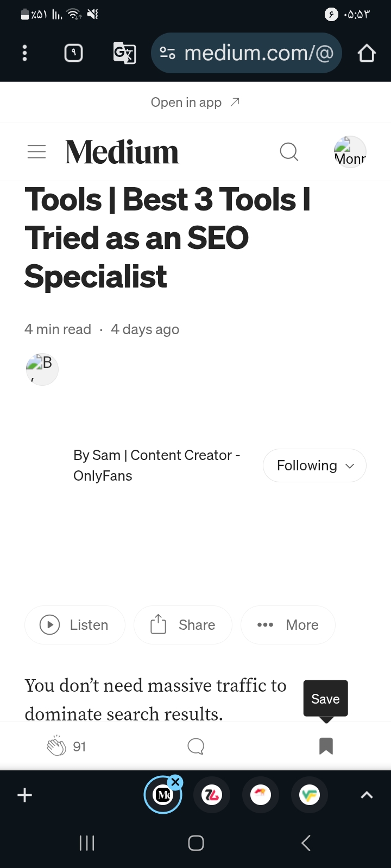
Task: Open the author's avatar image
Action: (42, 369)
